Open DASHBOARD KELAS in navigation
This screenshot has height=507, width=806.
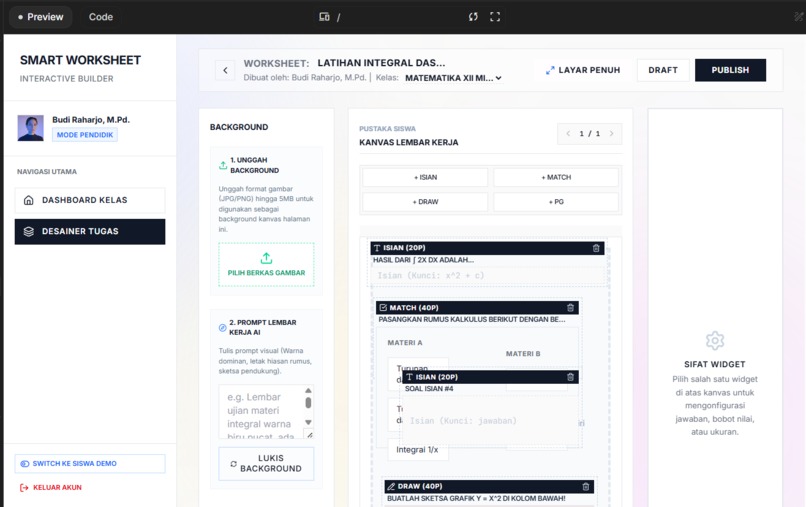pos(90,200)
